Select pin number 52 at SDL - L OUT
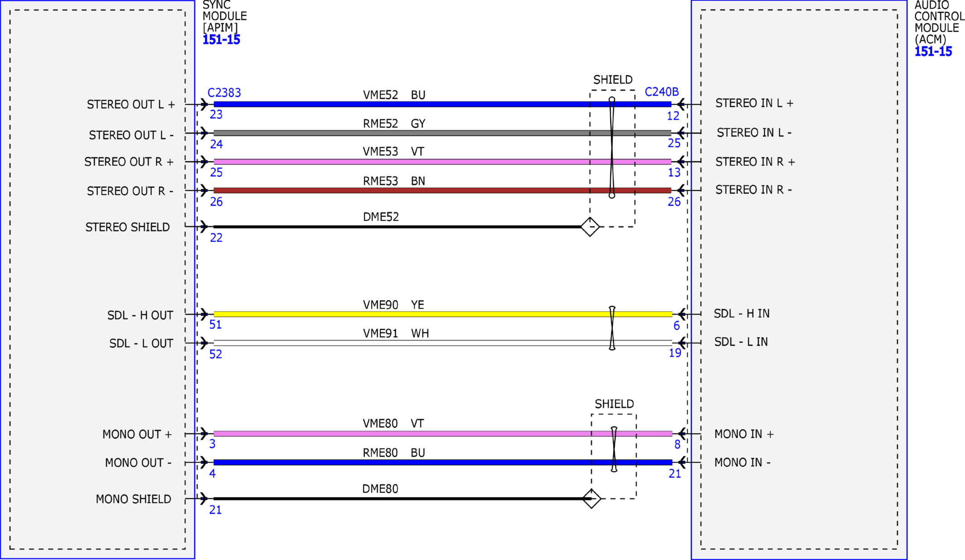This screenshot has width=965, height=560. (x=216, y=354)
